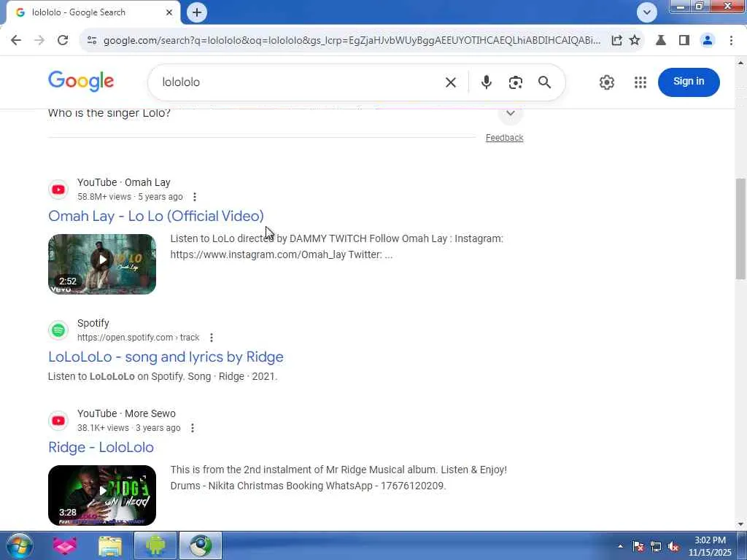This screenshot has width=747, height=560.
Task: Open Chrome three-dot menu
Action: (731, 41)
